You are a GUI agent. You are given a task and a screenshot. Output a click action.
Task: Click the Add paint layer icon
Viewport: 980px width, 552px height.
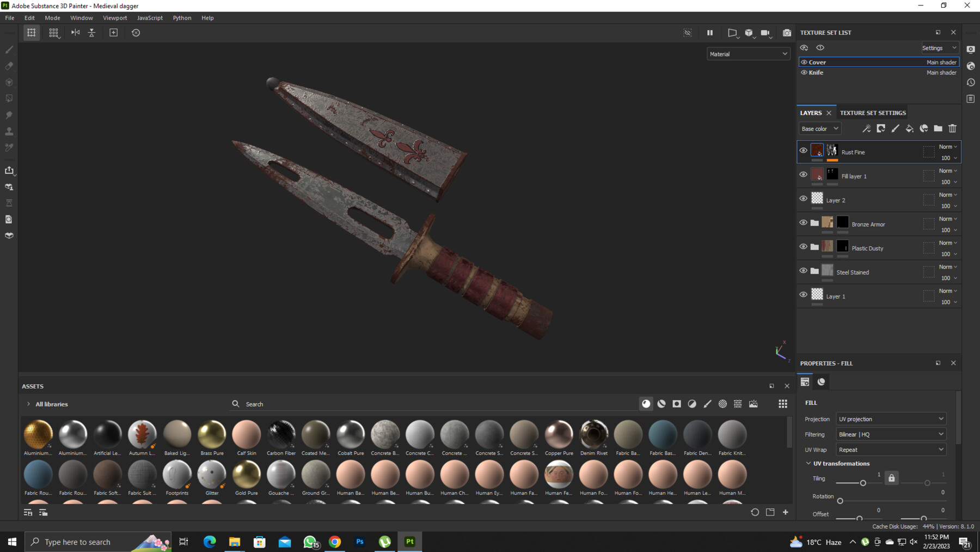click(x=896, y=129)
